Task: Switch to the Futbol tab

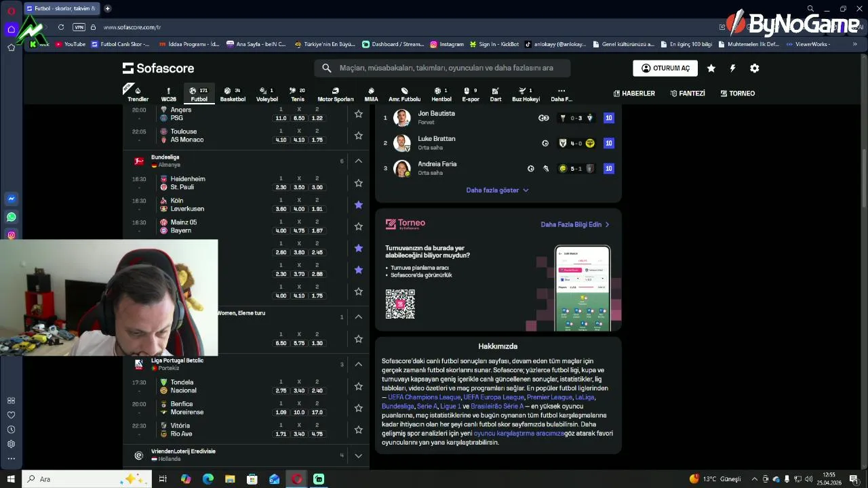Action: click(199, 94)
